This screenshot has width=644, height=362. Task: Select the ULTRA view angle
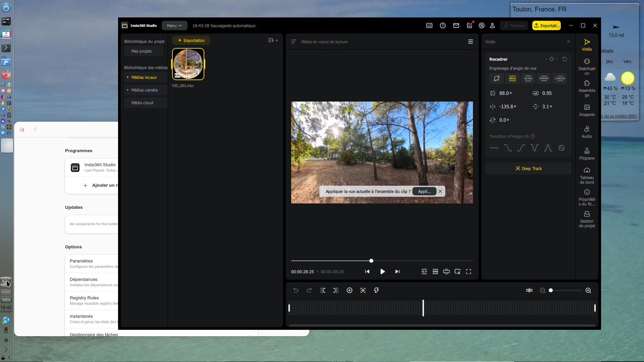coord(528,78)
